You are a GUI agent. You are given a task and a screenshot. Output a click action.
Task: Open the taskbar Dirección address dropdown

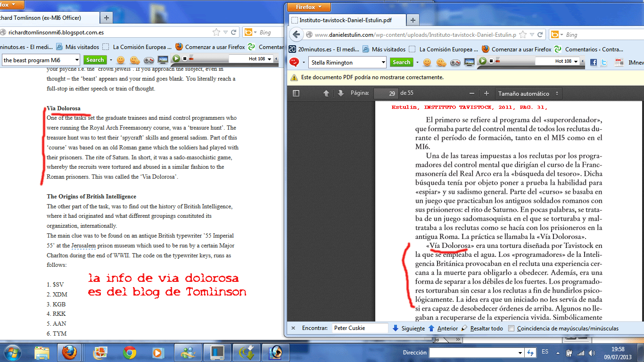tap(520, 353)
